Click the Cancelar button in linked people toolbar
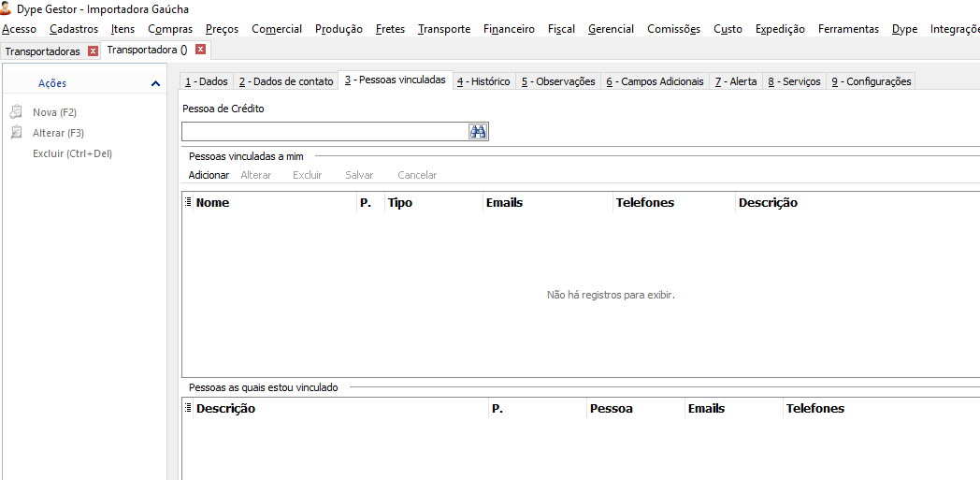Viewport: 980px width, 480px height. [x=417, y=175]
